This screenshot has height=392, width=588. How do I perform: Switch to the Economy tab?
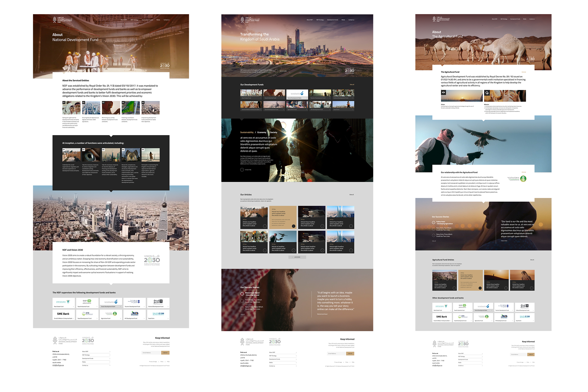click(x=261, y=132)
